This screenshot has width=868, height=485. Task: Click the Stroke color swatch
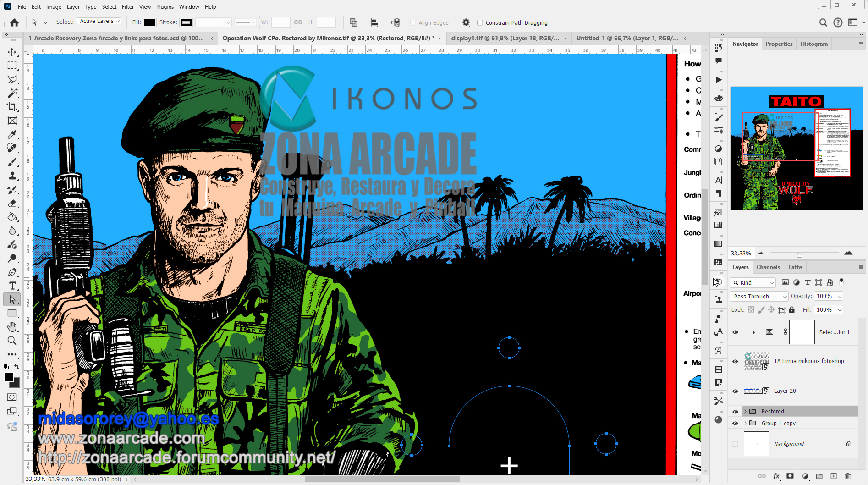(x=186, y=22)
